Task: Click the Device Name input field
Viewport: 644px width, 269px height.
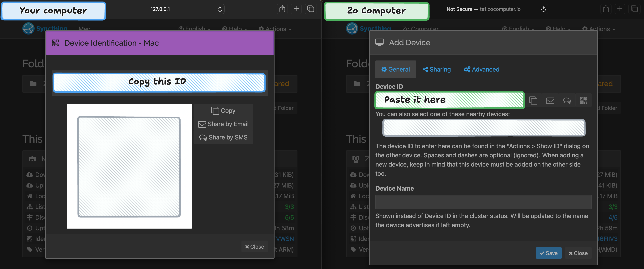Action: 483,202
